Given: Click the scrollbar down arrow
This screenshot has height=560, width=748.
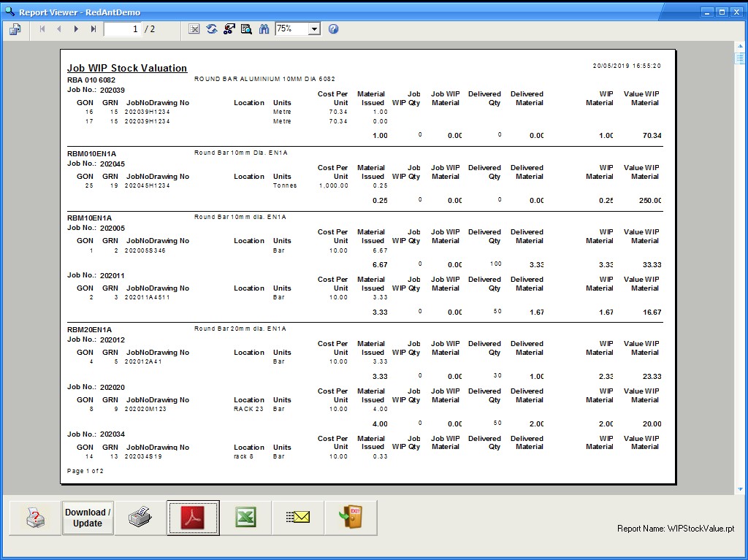Looking at the screenshot, I should (x=740, y=489).
